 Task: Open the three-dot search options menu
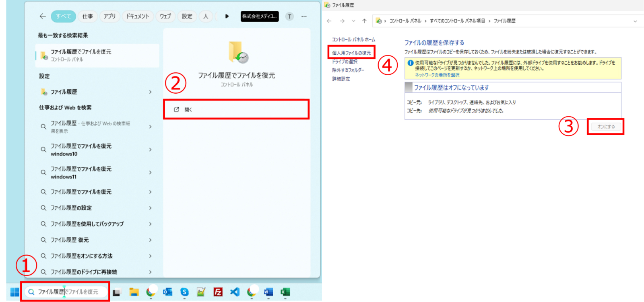(304, 16)
